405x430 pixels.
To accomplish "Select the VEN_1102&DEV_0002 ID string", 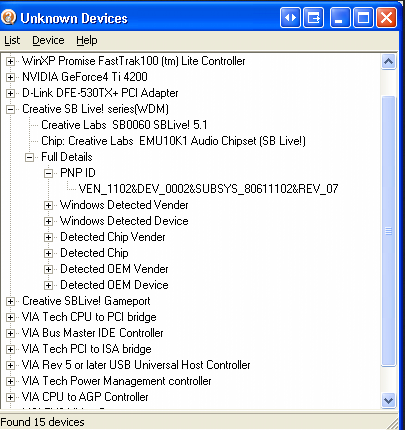I will point(208,189).
